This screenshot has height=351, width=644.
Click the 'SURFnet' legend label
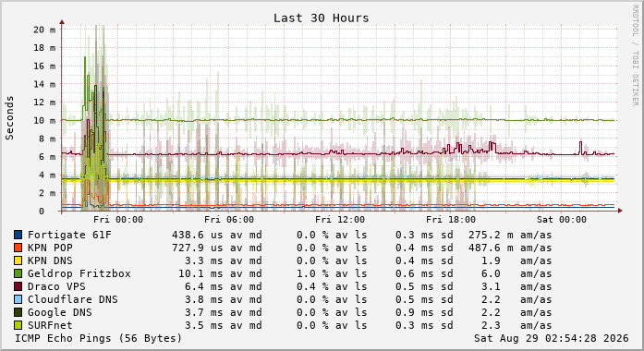[50, 325]
